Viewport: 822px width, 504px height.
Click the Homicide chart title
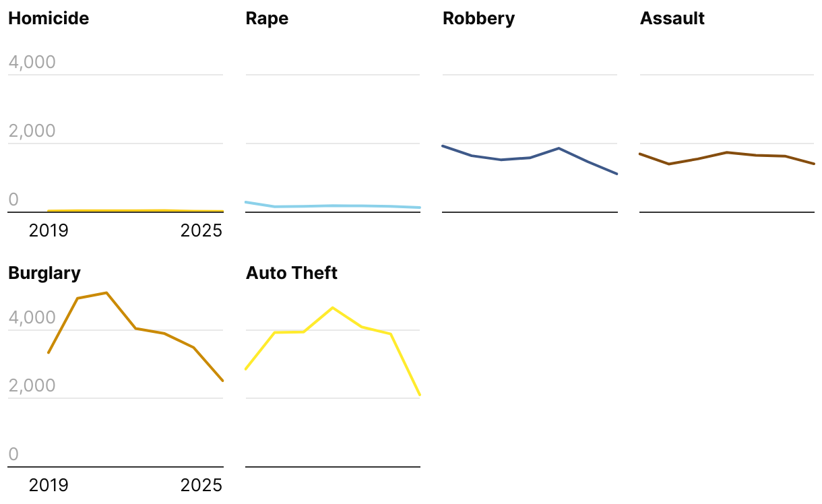pos(49,18)
